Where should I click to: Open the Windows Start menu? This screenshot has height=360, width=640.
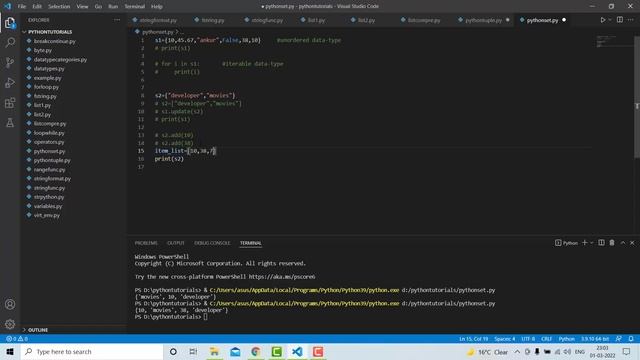pyautogui.click(x=10, y=351)
